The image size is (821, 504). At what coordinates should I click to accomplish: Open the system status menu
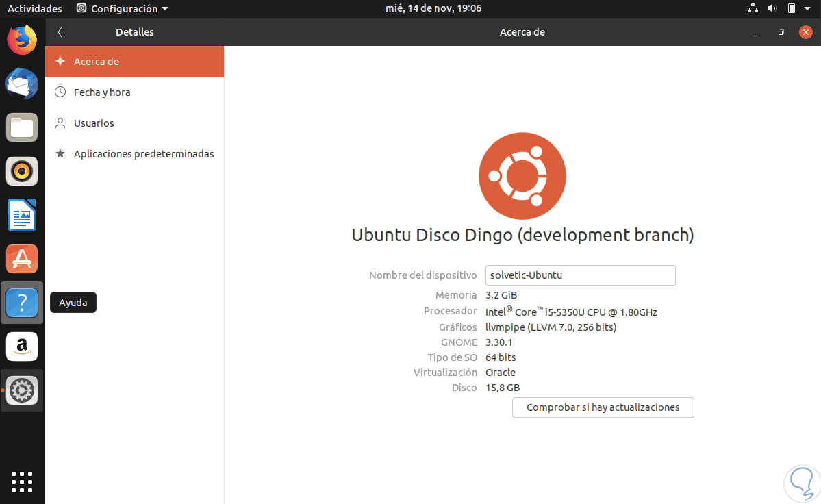[791, 8]
